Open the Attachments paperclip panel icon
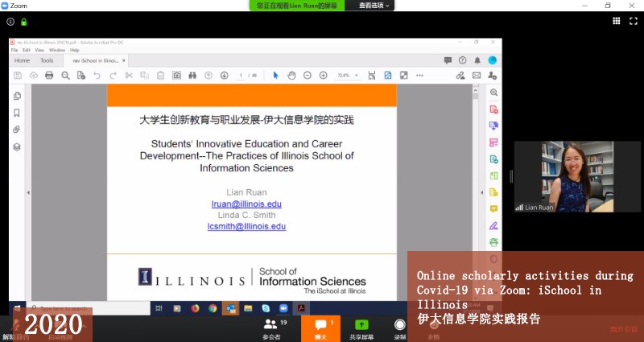The width and height of the screenshot is (644, 342). 17,130
